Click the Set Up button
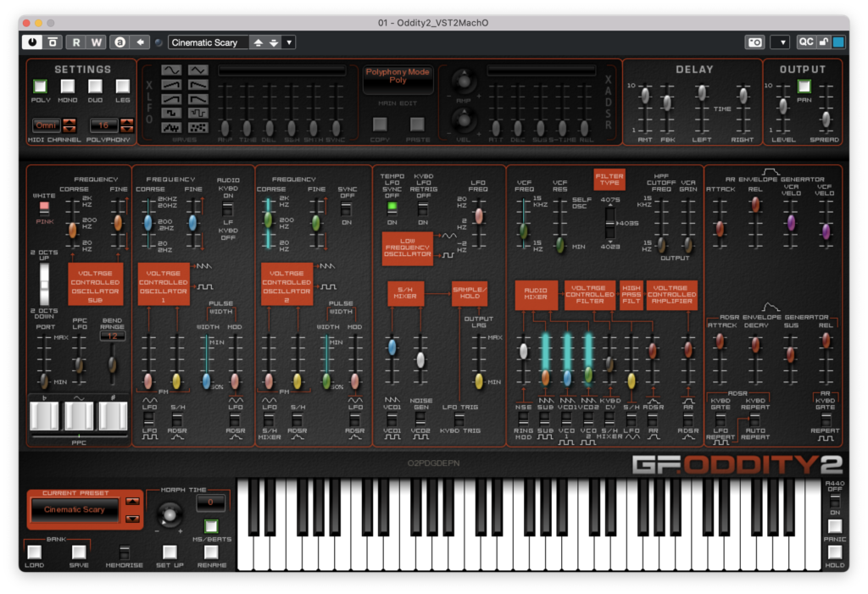Viewport: 868px width, 594px height. [x=170, y=552]
